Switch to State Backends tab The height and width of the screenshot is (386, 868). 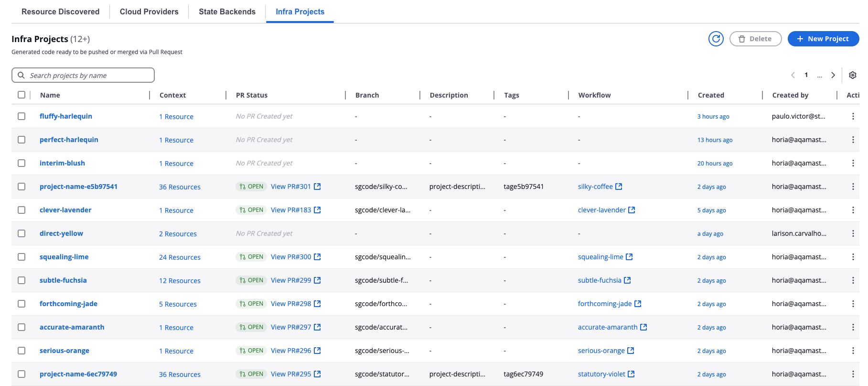227,11
